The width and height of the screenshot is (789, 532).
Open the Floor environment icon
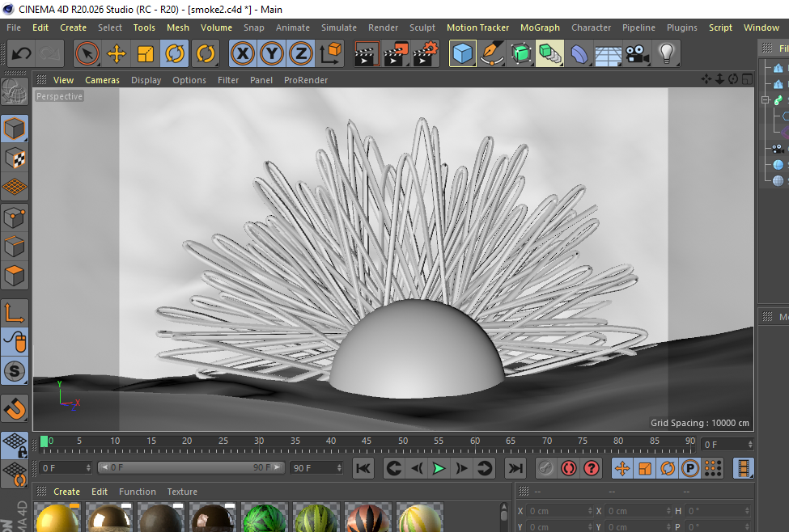pyautogui.click(x=609, y=53)
